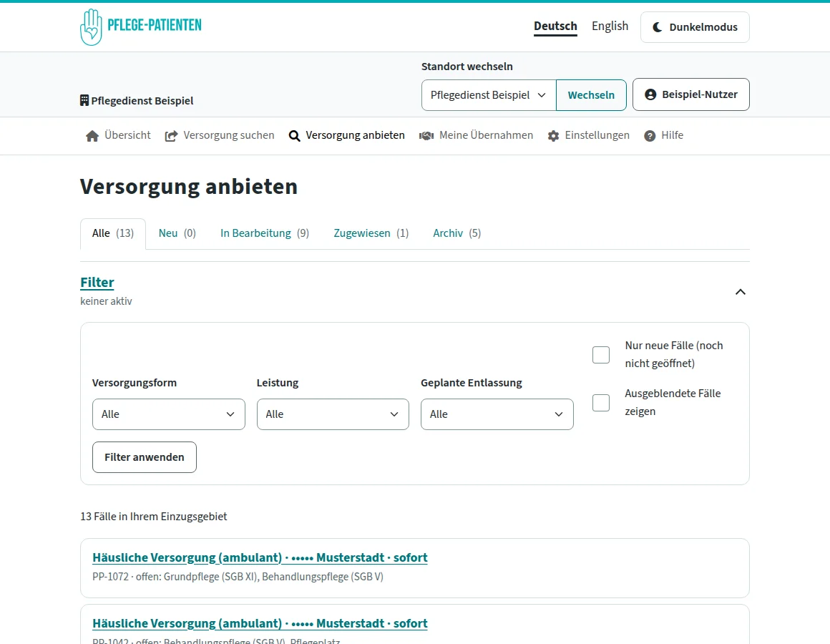Click the building icon next to Pflegedienst Beispiel
Image resolution: width=830 pixels, height=644 pixels.
click(84, 100)
